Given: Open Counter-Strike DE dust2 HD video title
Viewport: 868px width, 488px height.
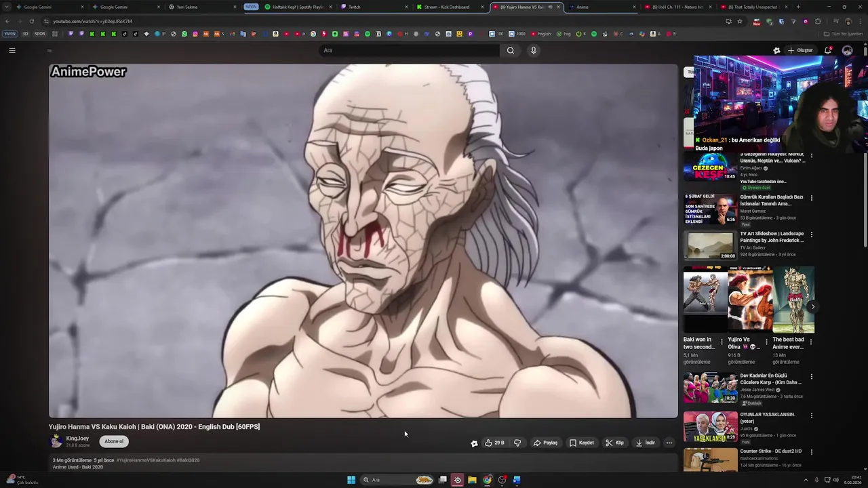Looking at the screenshot, I should 771,451.
